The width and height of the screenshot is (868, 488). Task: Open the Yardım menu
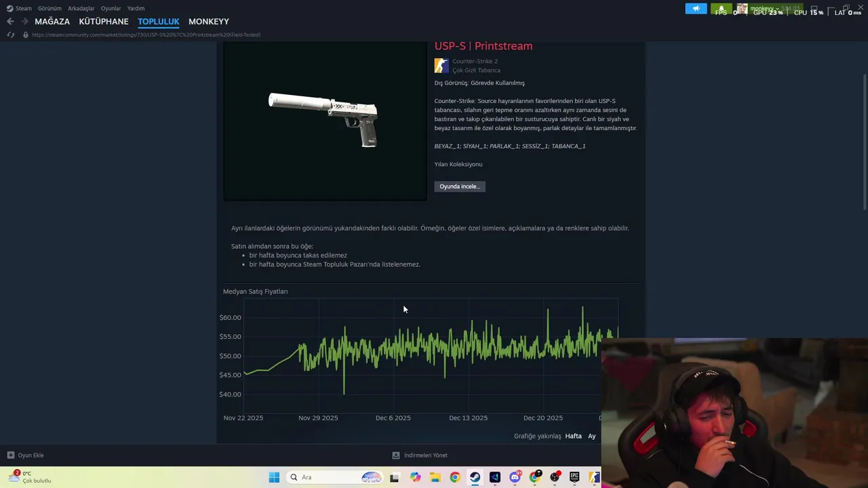coord(136,8)
